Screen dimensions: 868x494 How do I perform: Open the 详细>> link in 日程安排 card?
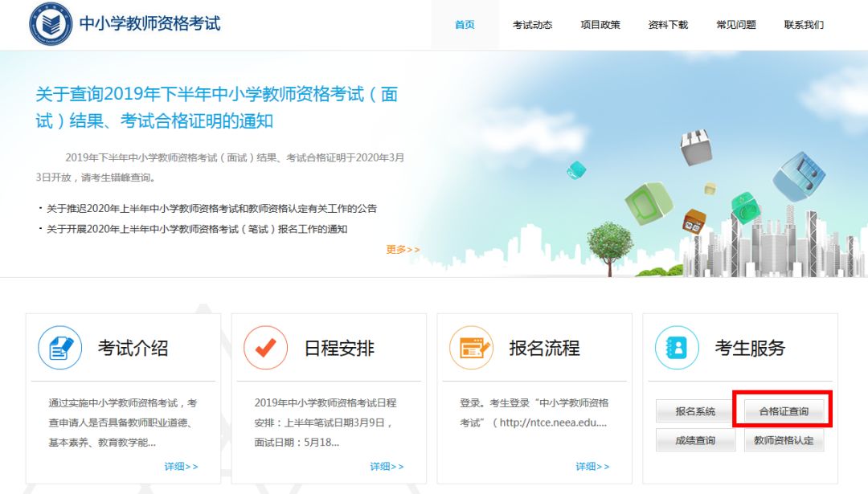(x=387, y=467)
